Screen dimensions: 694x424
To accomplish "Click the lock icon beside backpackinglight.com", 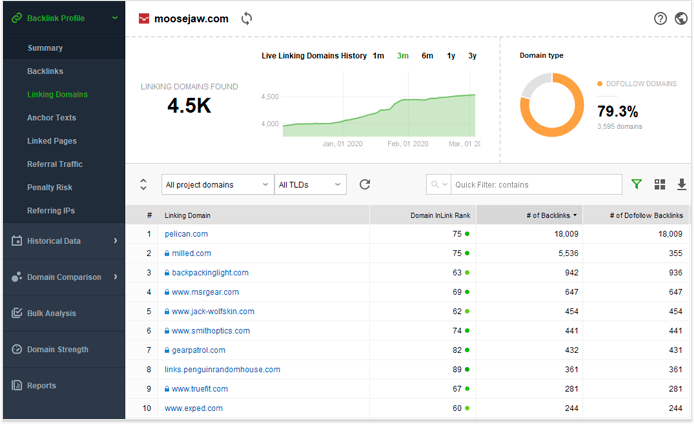I will tap(167, 273).
